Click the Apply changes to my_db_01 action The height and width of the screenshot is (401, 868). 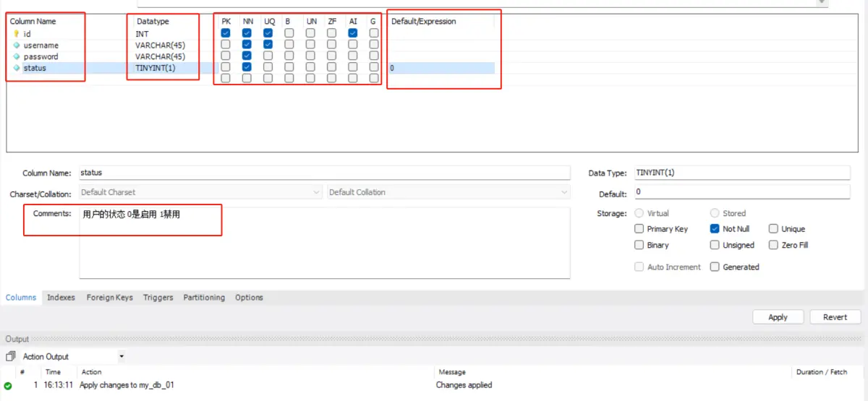(127, 386)
